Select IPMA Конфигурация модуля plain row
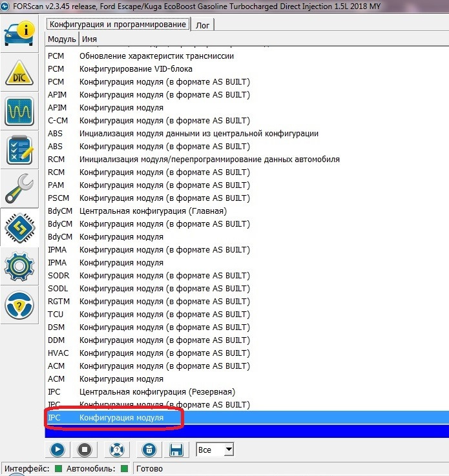Screen dimensions: 449x476 pos(247,263)
